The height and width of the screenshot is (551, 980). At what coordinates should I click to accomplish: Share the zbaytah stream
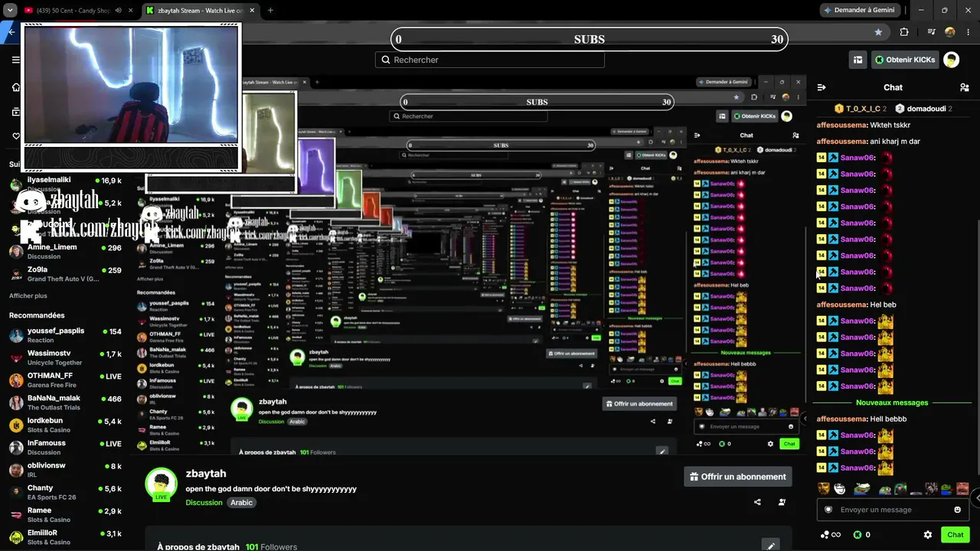[757, 502]
